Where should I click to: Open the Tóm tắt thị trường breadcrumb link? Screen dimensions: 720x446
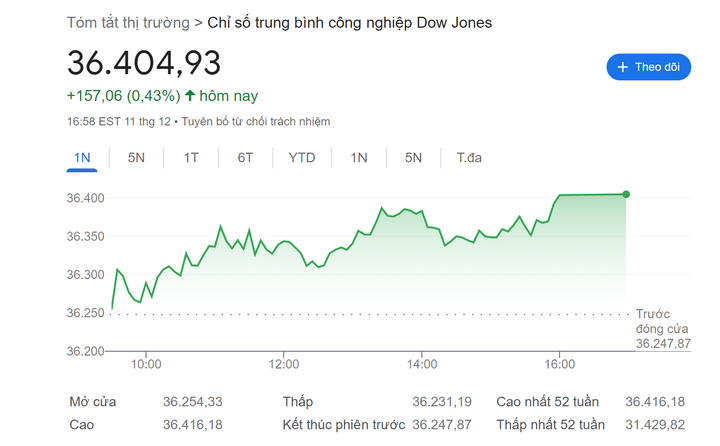[x=127, y=22]
